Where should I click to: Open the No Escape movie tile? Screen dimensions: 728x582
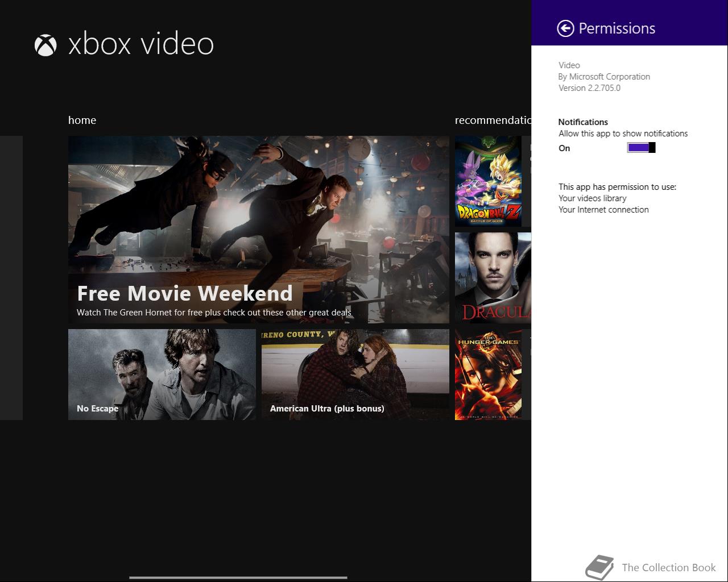162,375
